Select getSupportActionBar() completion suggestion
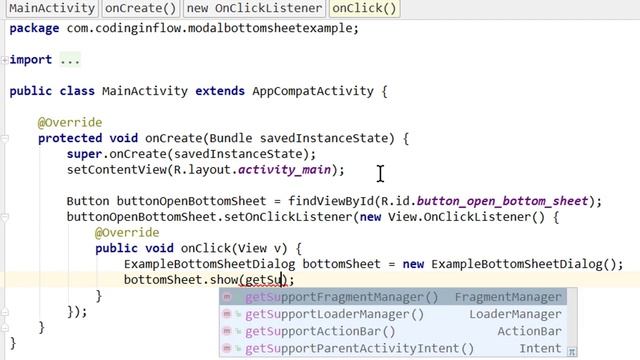Image resolution: width=640 pixels, height=360 pixels. [393, 331]
